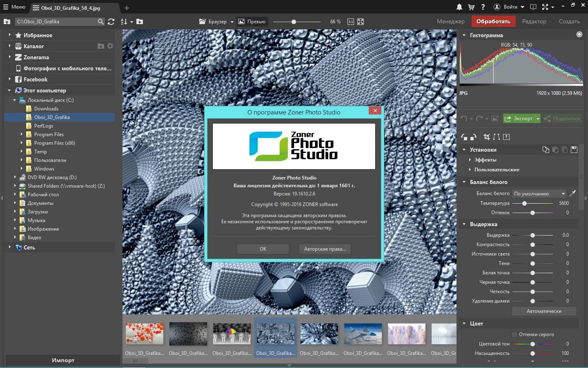Open the Меню main menu

pos(14,7)
